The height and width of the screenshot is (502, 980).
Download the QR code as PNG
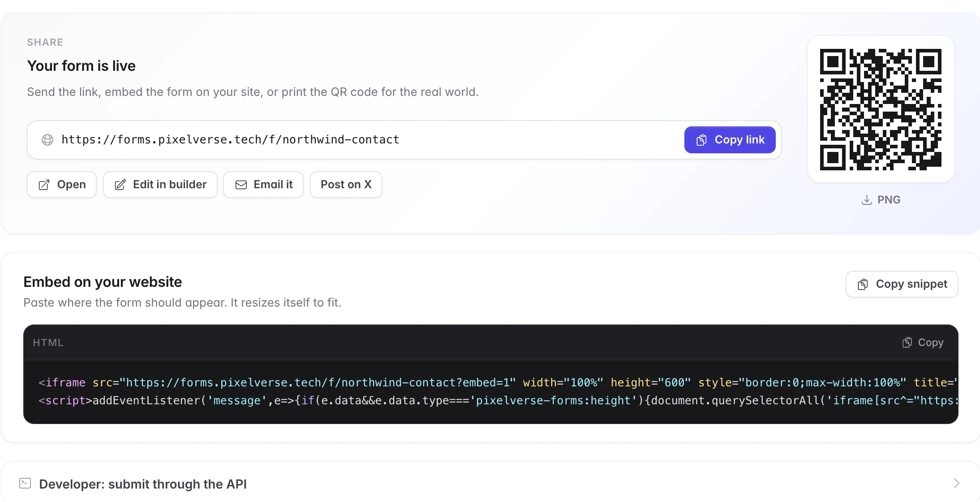pos(881,200)
